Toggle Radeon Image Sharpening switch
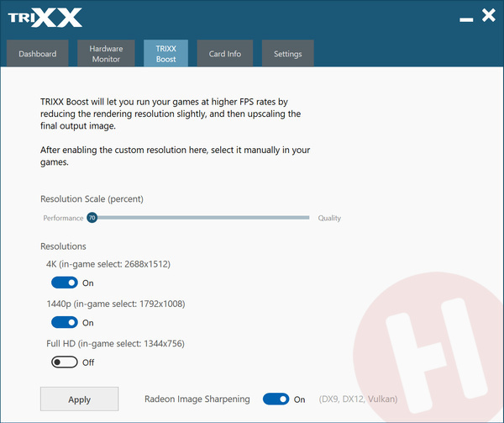This screenshot has width=504, height=423. coord(276,399)
